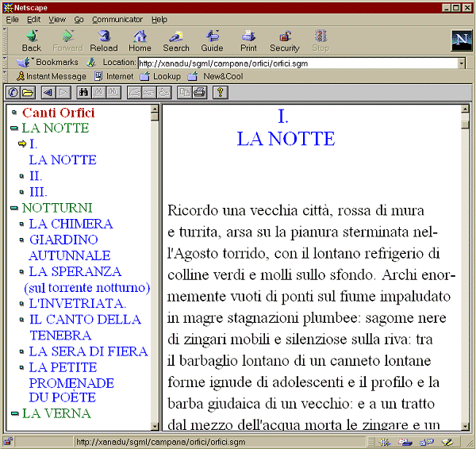Screen dimensions: 476x449
Task: Open Netscape Search
Action: pyautogui.click(x=176, y=40)
